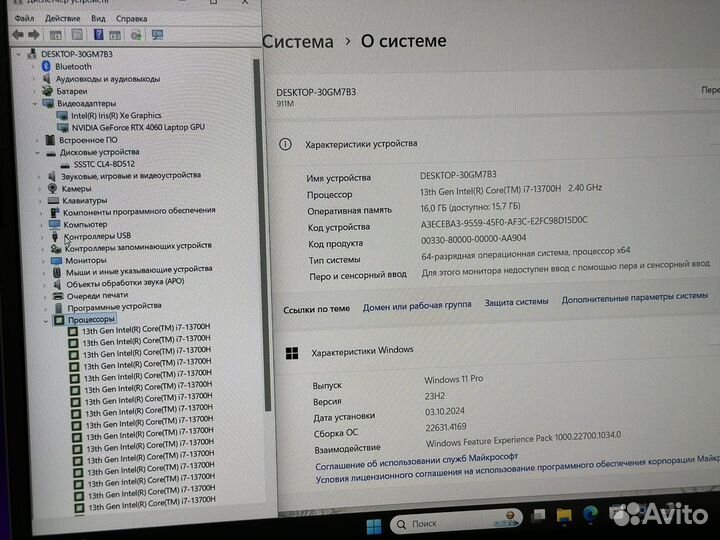Open Соглашение об использовании служб Майкрософт link
The width and height of the screenshot is (720, 540).
click(416, 461)
